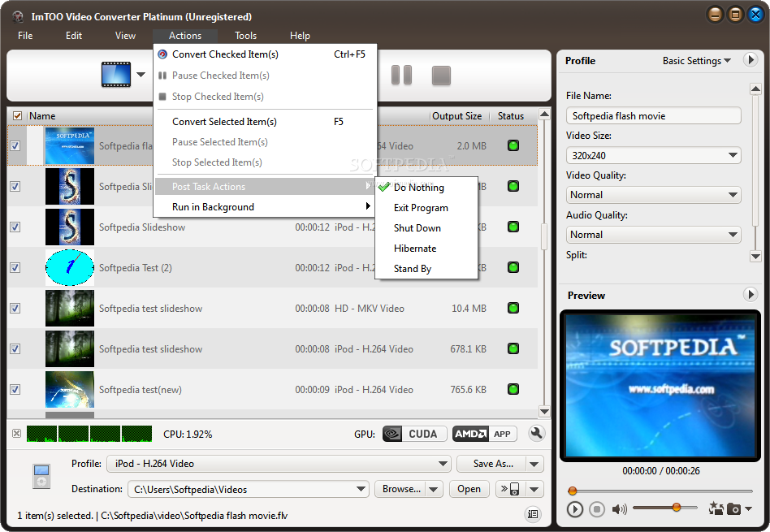This screenshot has height=532, width=770.
Task: Click the Browse... button
Action: click(x=400, y=489)
